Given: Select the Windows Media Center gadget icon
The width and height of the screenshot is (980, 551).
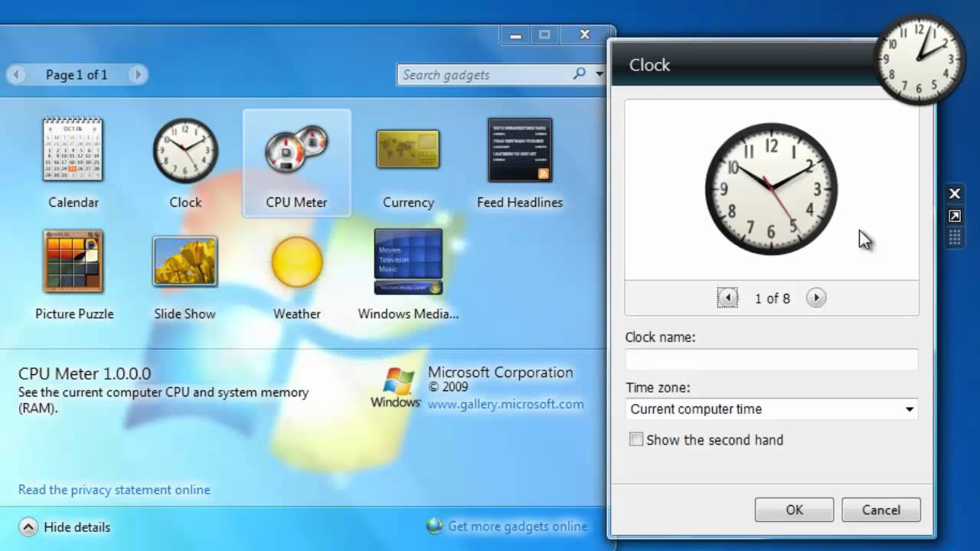Looking at the screenshot, I should pyautogui.click(x=408, y=261).
